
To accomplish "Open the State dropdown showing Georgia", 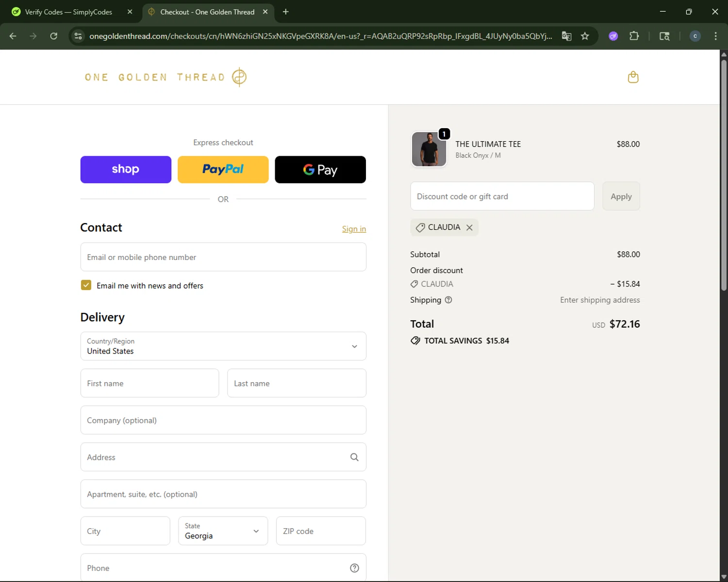I will (223, 531).
